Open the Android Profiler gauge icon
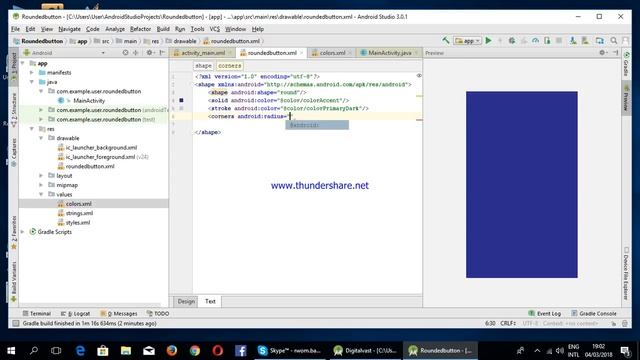 [536, 40]
